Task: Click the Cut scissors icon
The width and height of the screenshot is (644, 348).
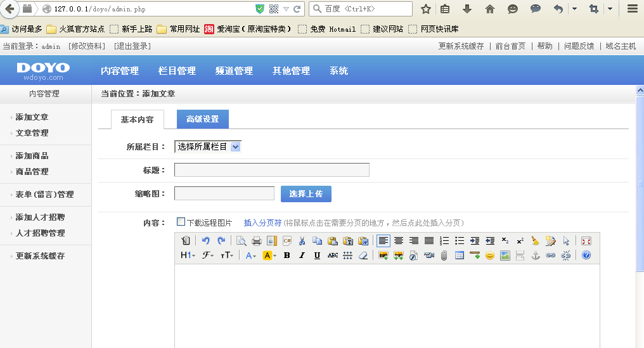Action: pyautogui.click(x=302, y=241)
